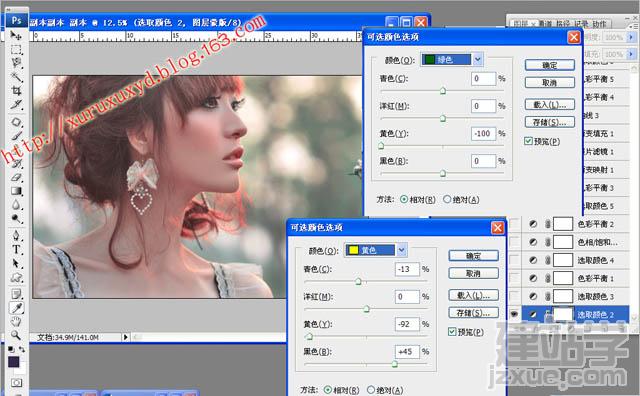Toggle Quick Mask mode

[17, 383]
